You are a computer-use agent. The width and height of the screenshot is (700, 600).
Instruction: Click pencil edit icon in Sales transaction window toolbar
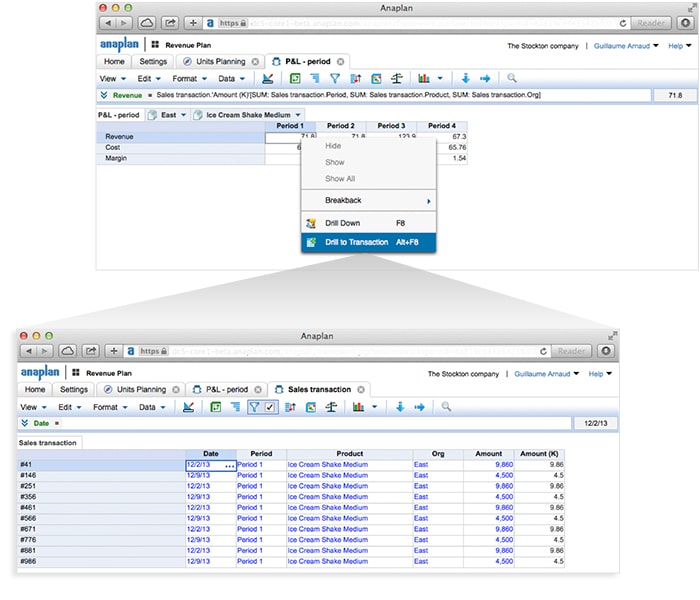pos(188,407)
